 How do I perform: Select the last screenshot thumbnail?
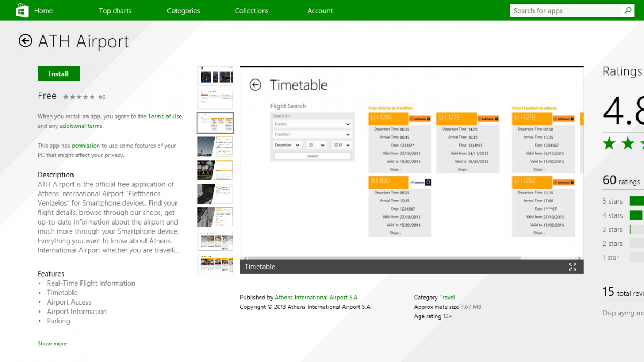215,264
